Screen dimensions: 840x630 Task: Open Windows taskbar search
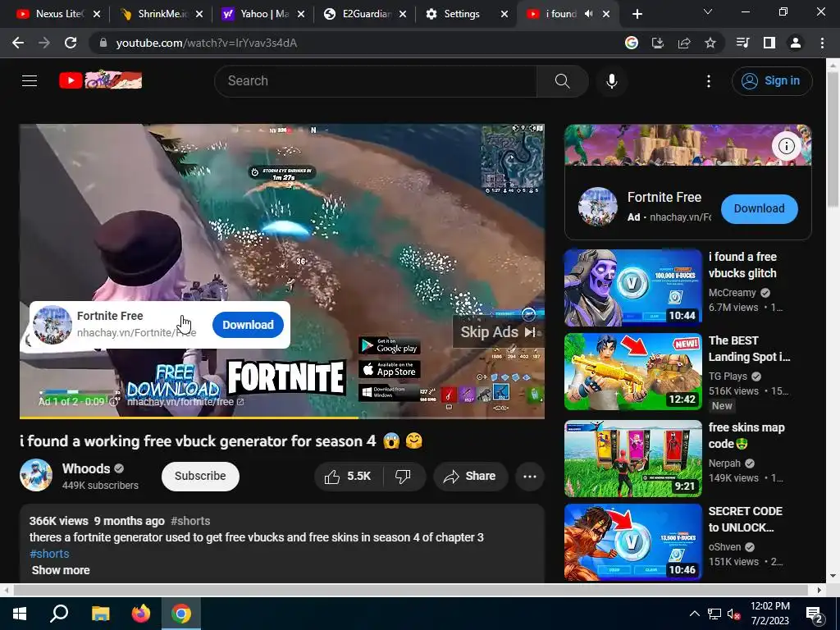[59, 614]
